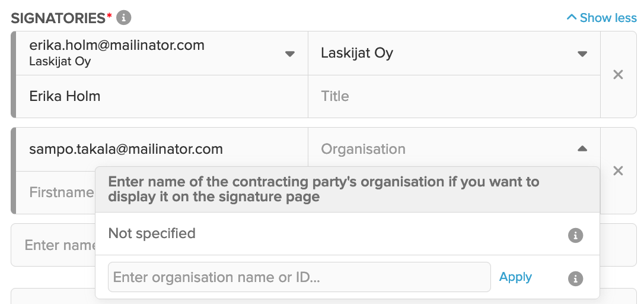This screenshot has height=304, width=644.
Task: Open the erika.holm email dropdown arrow
Action: click(290, 54)
